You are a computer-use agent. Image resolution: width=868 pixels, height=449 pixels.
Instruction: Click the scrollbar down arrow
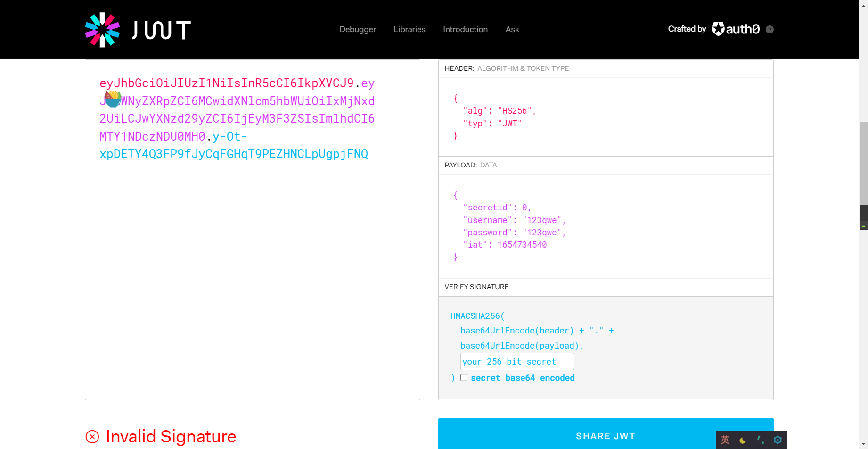click(x=863, y=444)
